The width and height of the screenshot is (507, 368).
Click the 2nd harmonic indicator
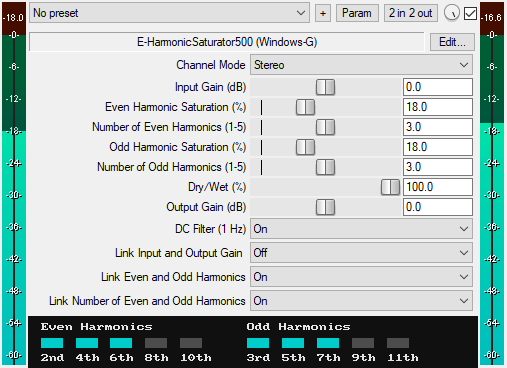(52, 343)
